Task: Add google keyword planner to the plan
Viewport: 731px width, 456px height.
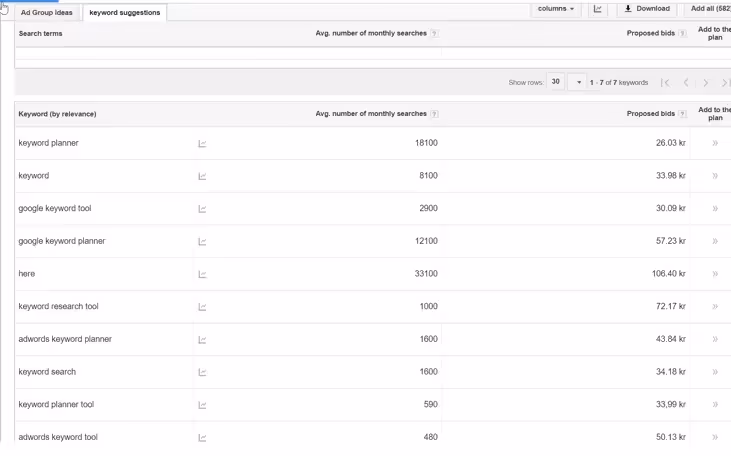Action: (x=715, y=241)
